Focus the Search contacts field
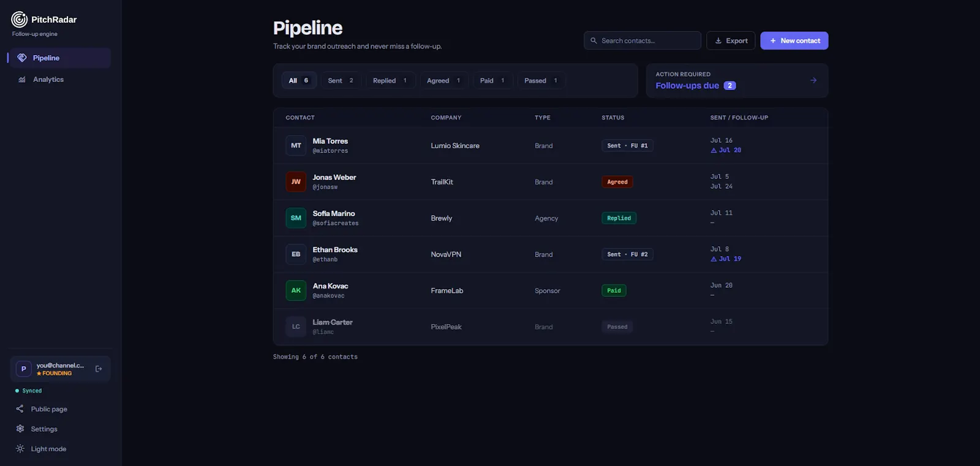 643,40
